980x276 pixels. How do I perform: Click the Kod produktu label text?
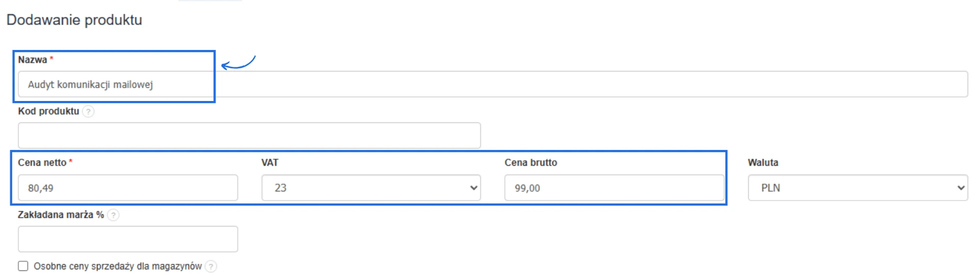pos(48,111)
